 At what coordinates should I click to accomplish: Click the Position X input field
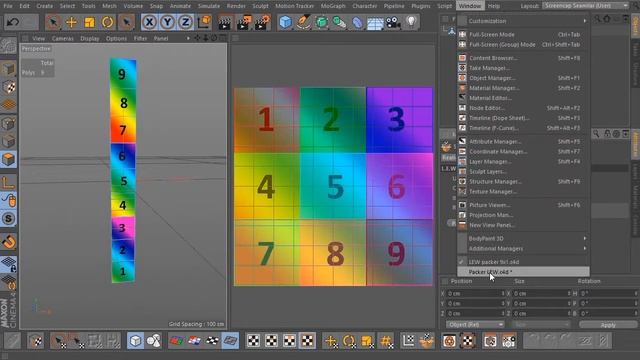[x=476, y=293]
